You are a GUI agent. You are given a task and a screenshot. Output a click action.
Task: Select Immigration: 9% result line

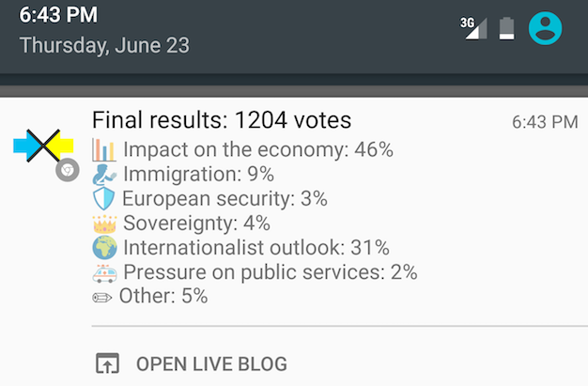point(198,175)
